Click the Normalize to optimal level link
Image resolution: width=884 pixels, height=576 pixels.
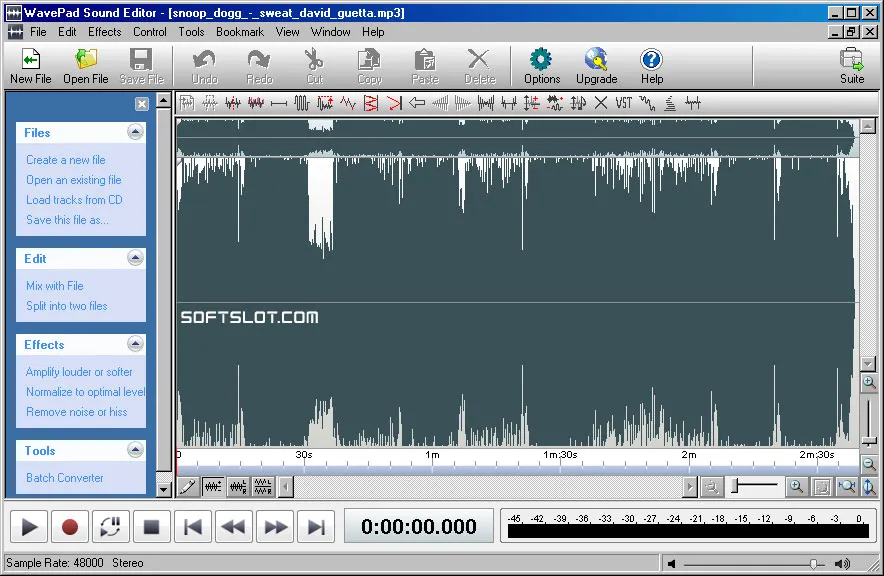pos(85,392)
